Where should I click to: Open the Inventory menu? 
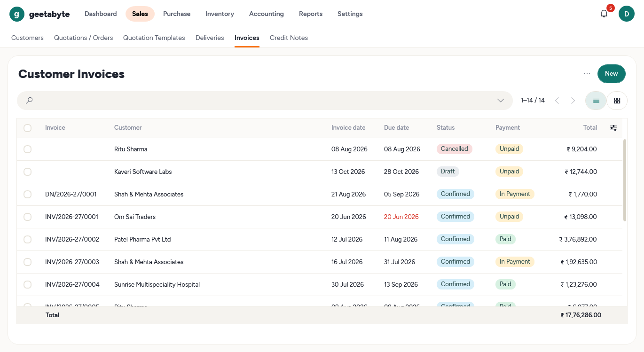pos(220,14)
